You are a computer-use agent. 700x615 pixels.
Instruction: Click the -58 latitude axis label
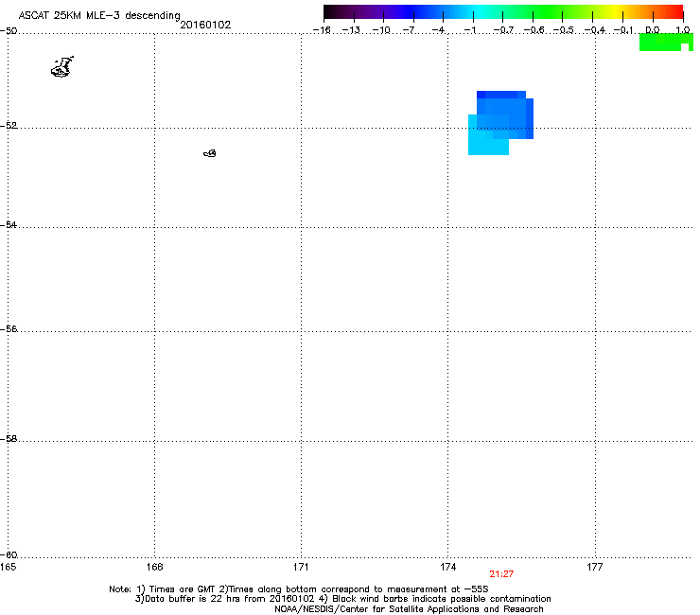pyautogui.click(x=9, y=439)
